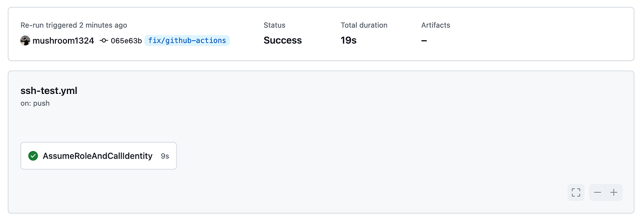644x221 pixels.
Task: Click the 9s job duration
Action: click(x=165, y=156)
